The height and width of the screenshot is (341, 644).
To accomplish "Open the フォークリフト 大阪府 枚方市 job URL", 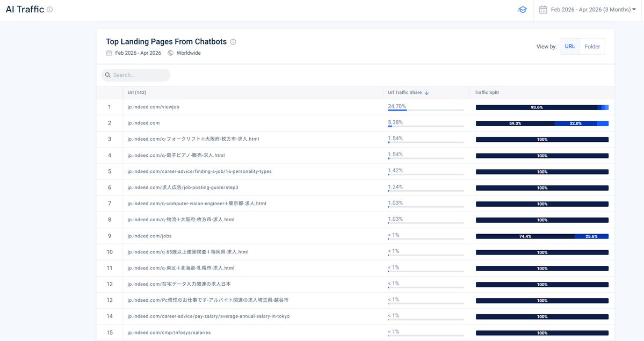I will (193, 139).
